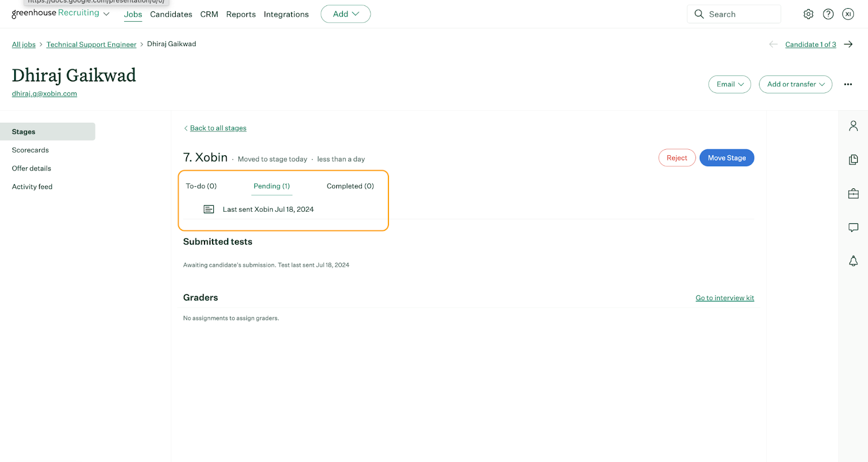Click the Awaiting candidate's submission text
868x462 pixels.
pos(266,265)
